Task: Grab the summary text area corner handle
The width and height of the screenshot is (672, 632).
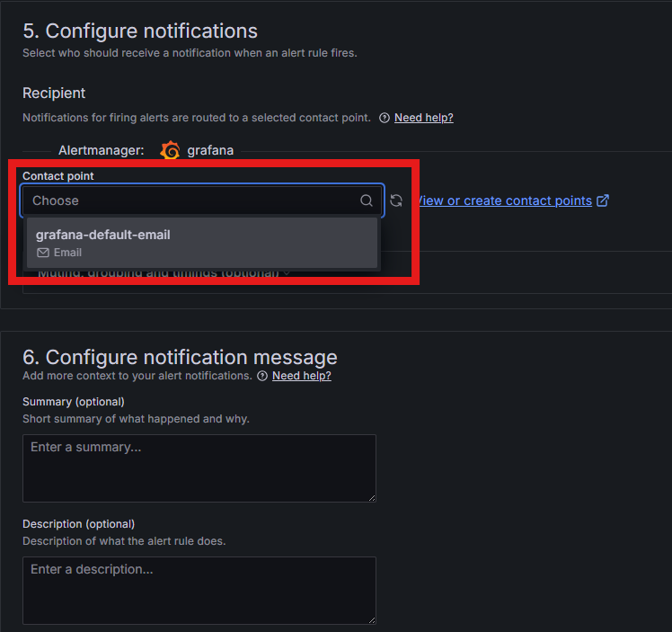Action: (x=372, y=498)
